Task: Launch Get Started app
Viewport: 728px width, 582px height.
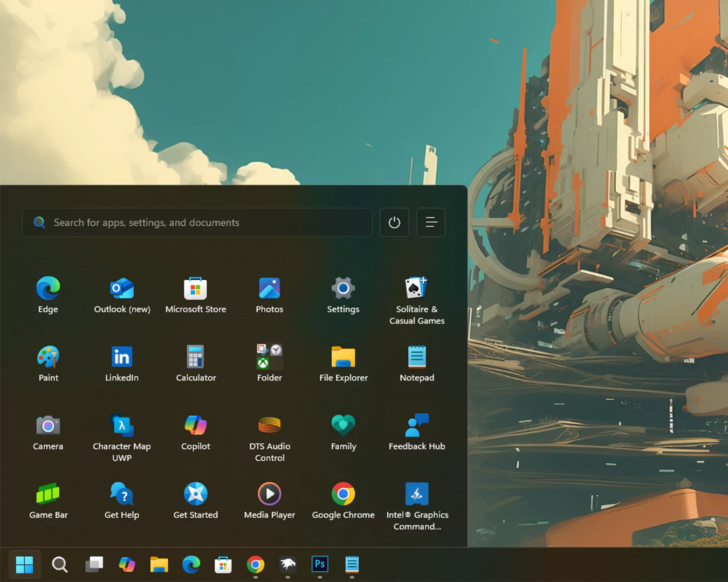Action: 196,500
